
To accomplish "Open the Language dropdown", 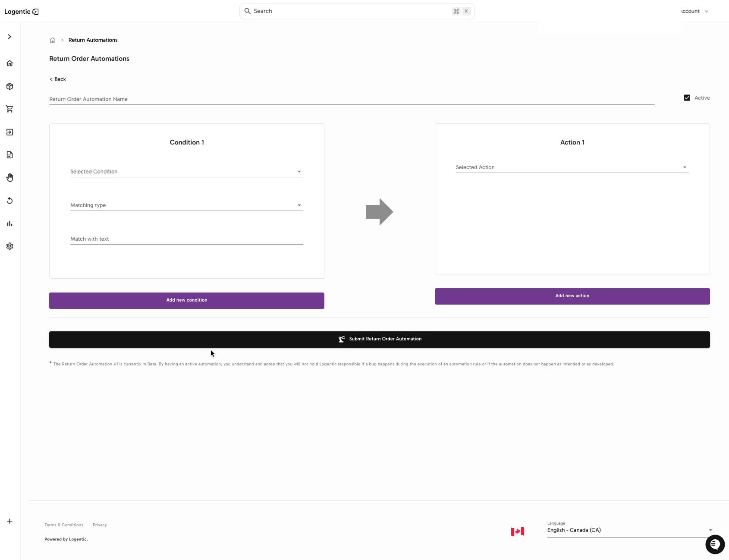I will [630, 530].
